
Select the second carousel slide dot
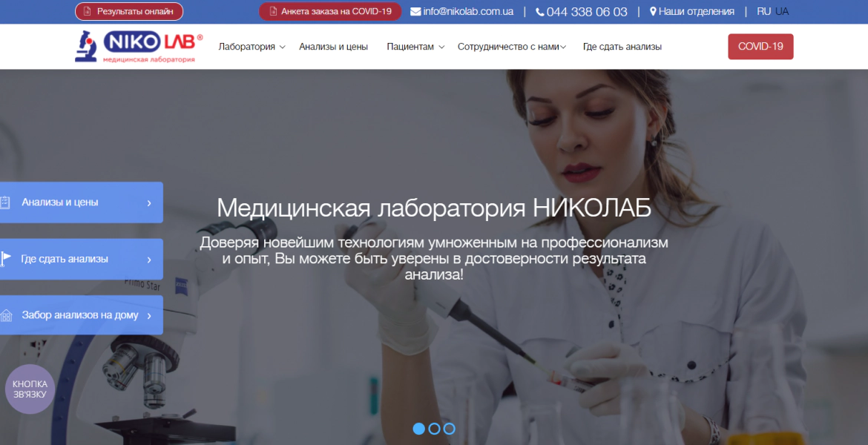pyautogui.click(x=435, y=429)
